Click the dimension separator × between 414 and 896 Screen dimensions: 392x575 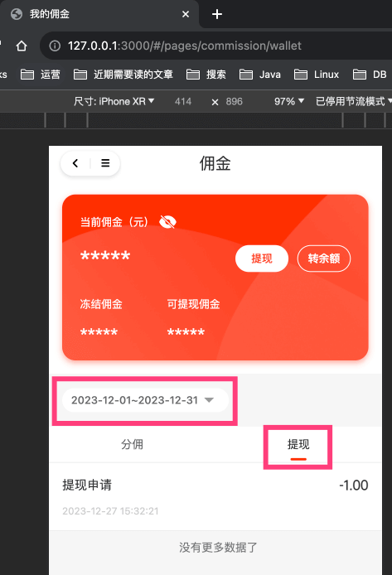coord(215,102)
